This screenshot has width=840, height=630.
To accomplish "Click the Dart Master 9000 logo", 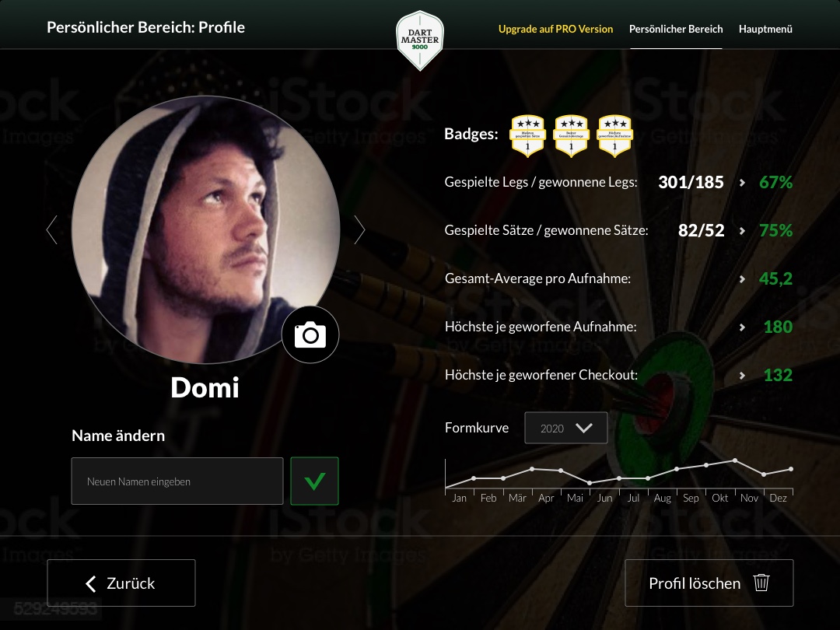I will click(420, 40).
